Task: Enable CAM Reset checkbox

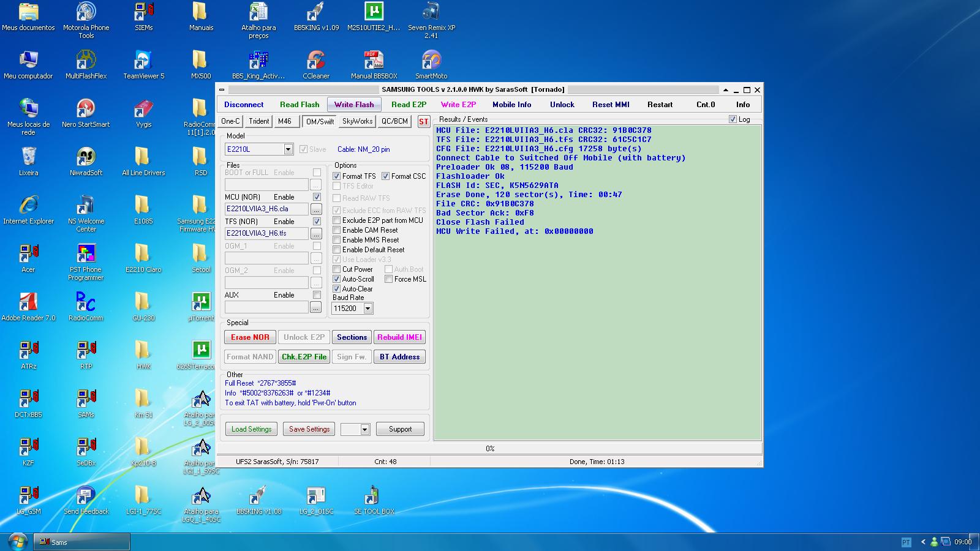Action: (x=336, y=230)
